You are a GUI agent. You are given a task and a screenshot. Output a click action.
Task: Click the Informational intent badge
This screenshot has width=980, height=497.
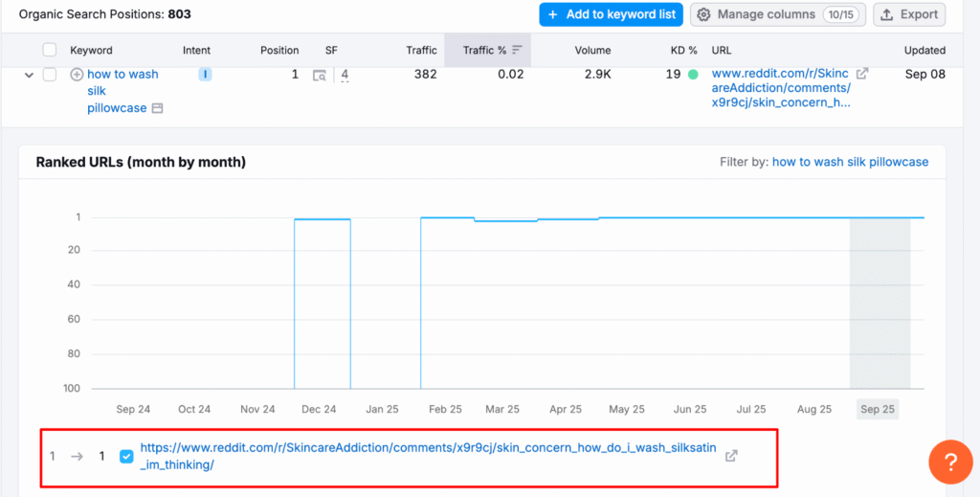205,74
